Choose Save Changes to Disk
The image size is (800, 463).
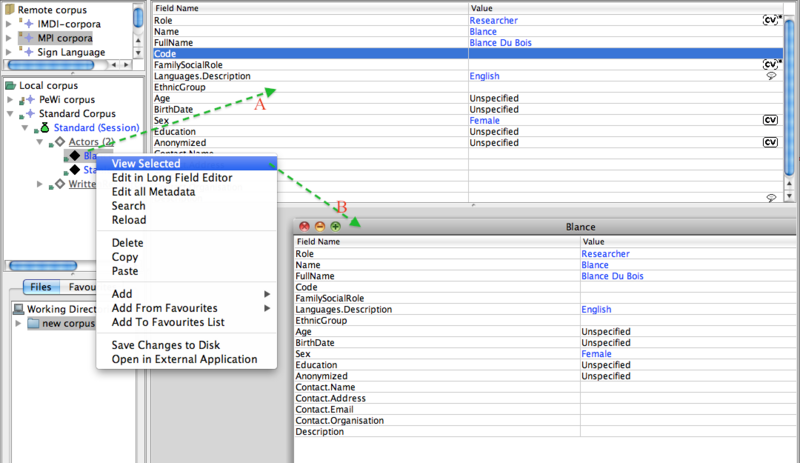[x=186, y=345]
